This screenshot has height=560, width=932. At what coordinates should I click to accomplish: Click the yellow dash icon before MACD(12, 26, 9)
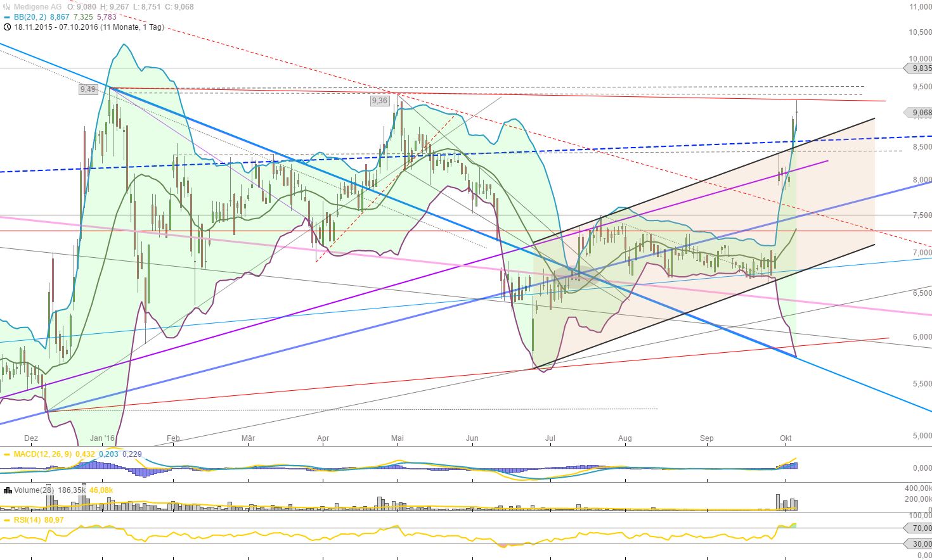coord(6,454)
